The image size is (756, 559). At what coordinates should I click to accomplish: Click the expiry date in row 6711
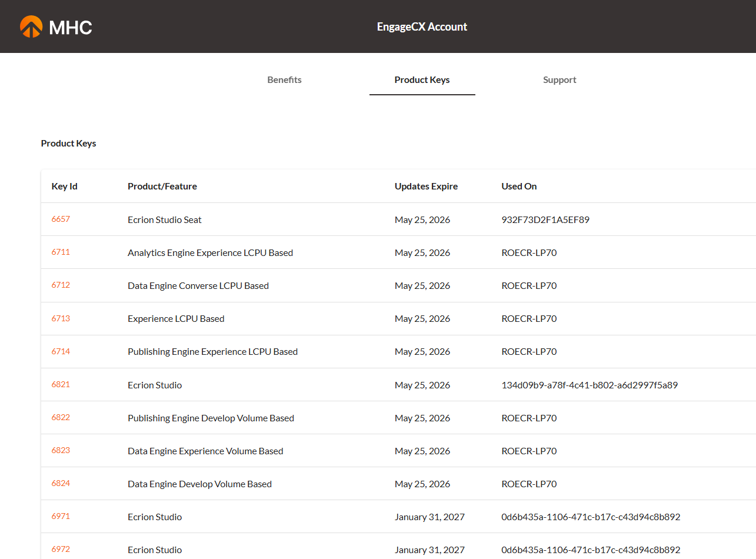tap(422, 252)
